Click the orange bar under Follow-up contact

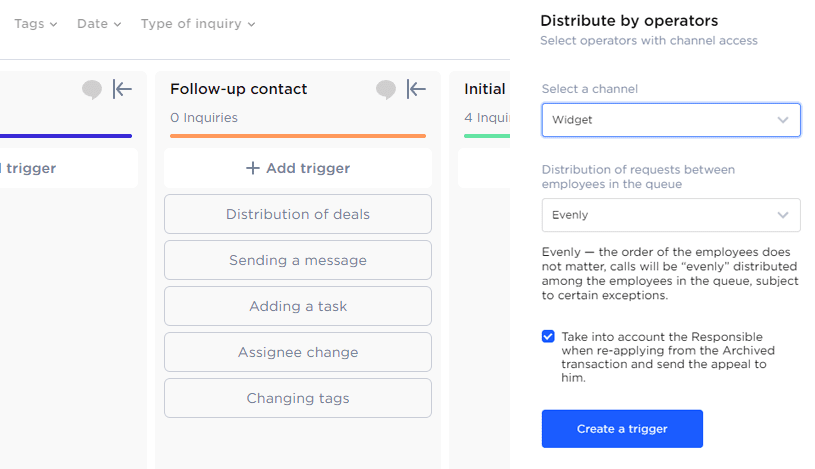[298, 136]
